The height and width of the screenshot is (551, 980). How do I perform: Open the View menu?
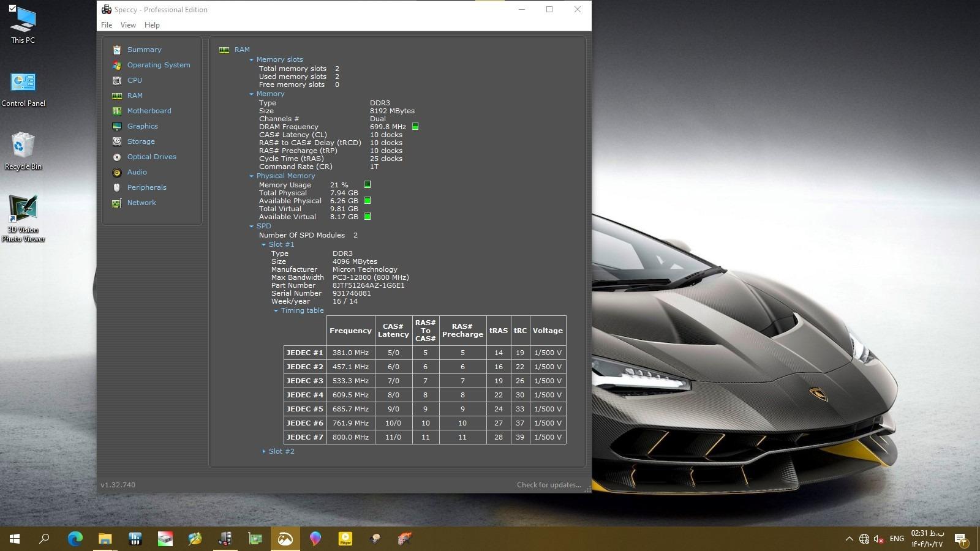[x=128, y=25]
